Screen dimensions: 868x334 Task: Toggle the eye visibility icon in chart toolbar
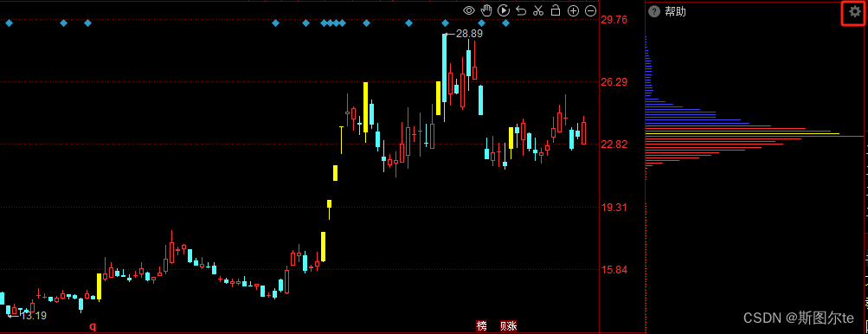point(469,10)
